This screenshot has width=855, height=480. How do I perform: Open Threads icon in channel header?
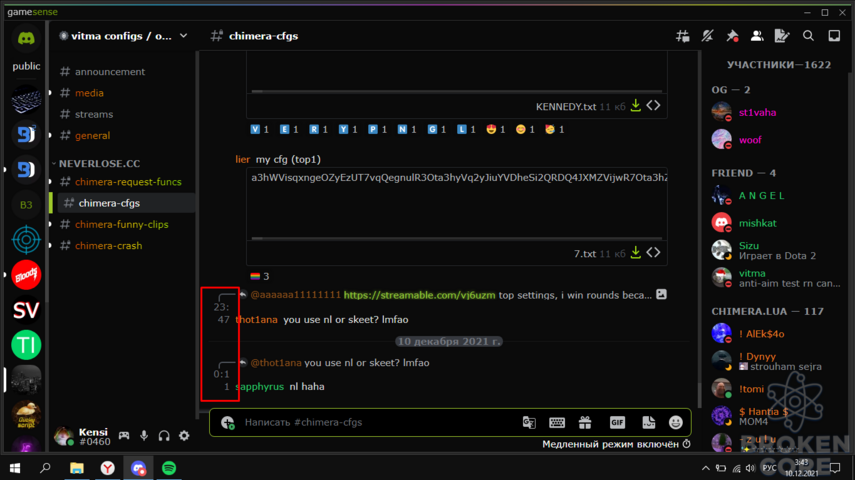point(683,36)
